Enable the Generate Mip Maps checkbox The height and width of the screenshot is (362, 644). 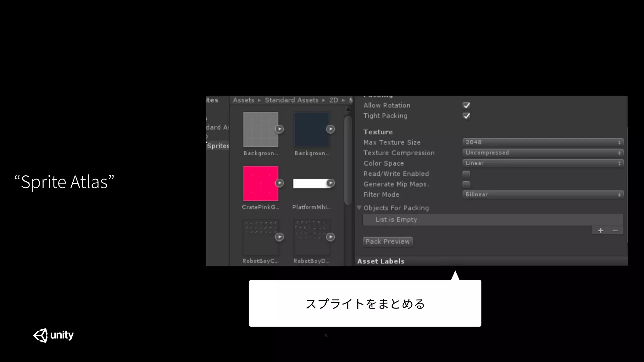(466, 184)
